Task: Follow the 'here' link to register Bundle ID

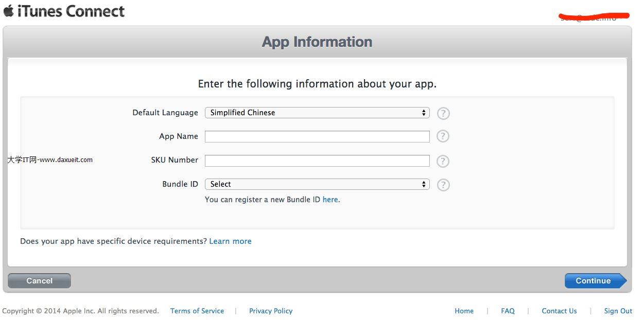Action: coord(330,200)
